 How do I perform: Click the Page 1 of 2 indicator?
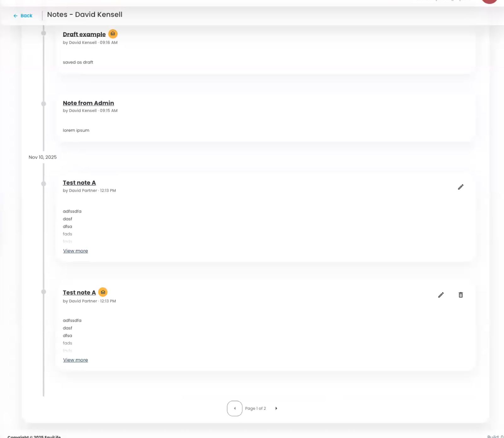coord(255,408)
